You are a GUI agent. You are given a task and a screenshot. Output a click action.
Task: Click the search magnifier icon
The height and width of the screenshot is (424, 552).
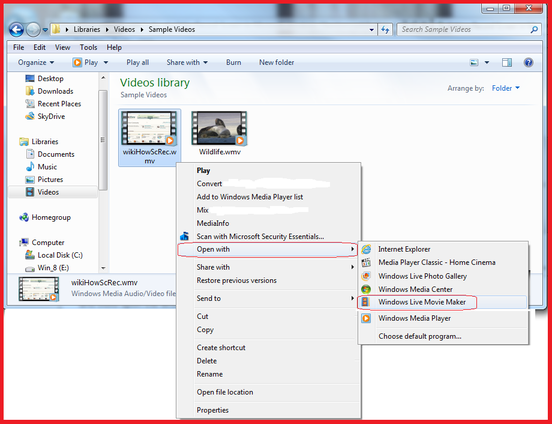tap(534, 30)
